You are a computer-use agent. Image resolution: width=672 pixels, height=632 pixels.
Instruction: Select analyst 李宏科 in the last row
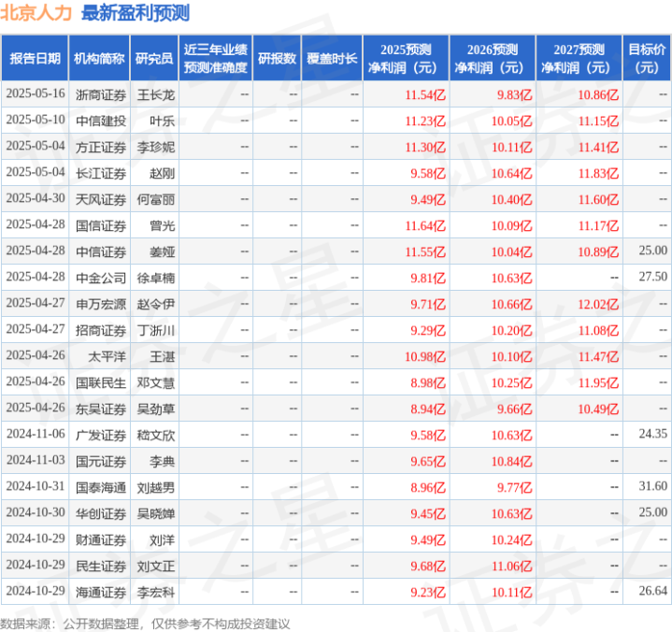156,591
